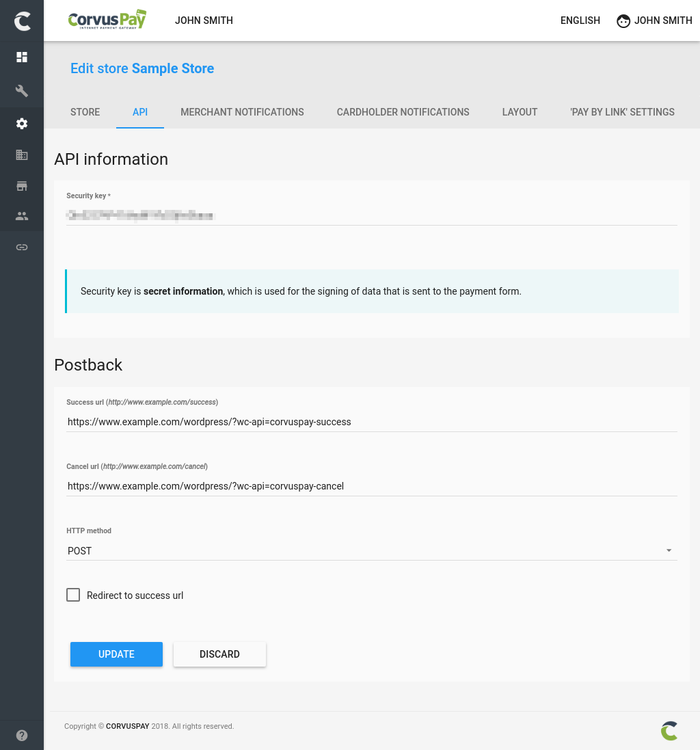Open the stores icon in sidebar
The height and width of the screenshot is (750, 700).
pyautogui.click(x=22, y=186)
